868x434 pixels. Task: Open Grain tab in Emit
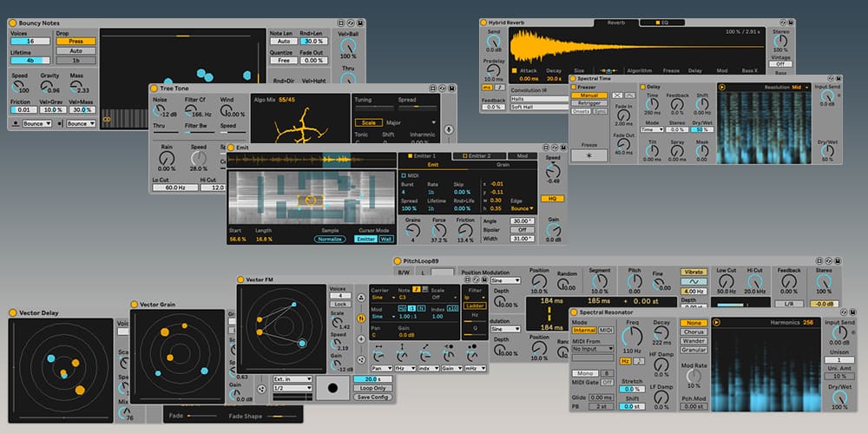click(x=503, y=165)
